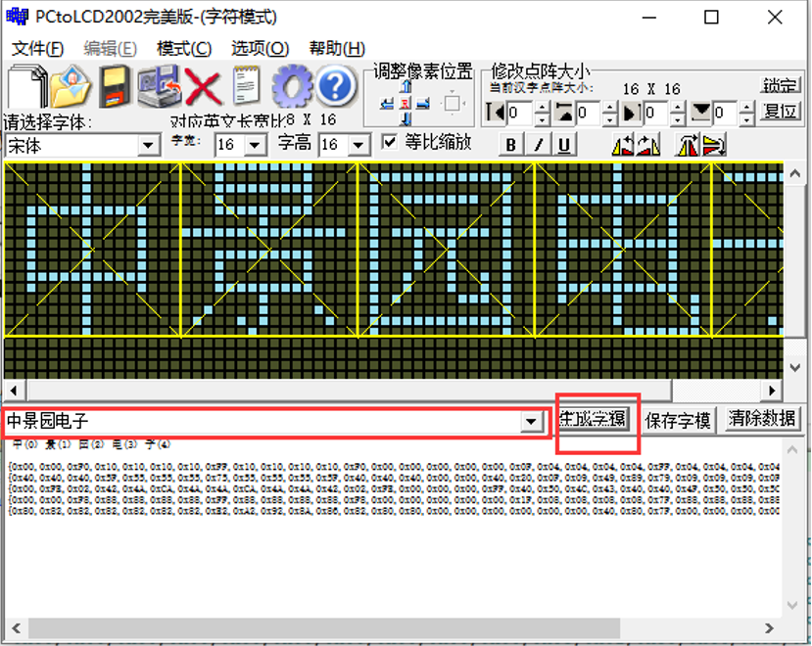Shift pixels right with the right arrow
Image resolution: width=812 pixels, height=646 pixels.
click(x=423, y=104)
